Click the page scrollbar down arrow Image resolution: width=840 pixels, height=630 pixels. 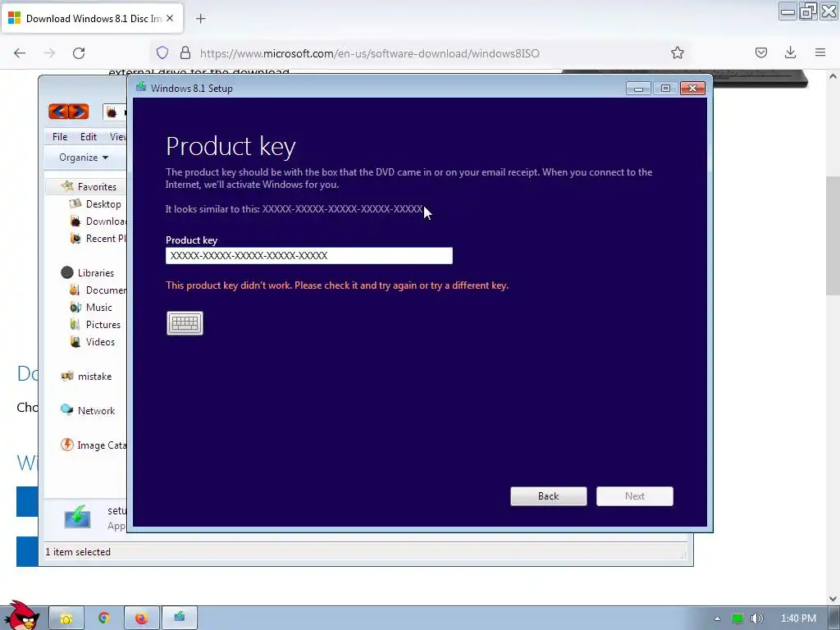[x=833, y=598]
